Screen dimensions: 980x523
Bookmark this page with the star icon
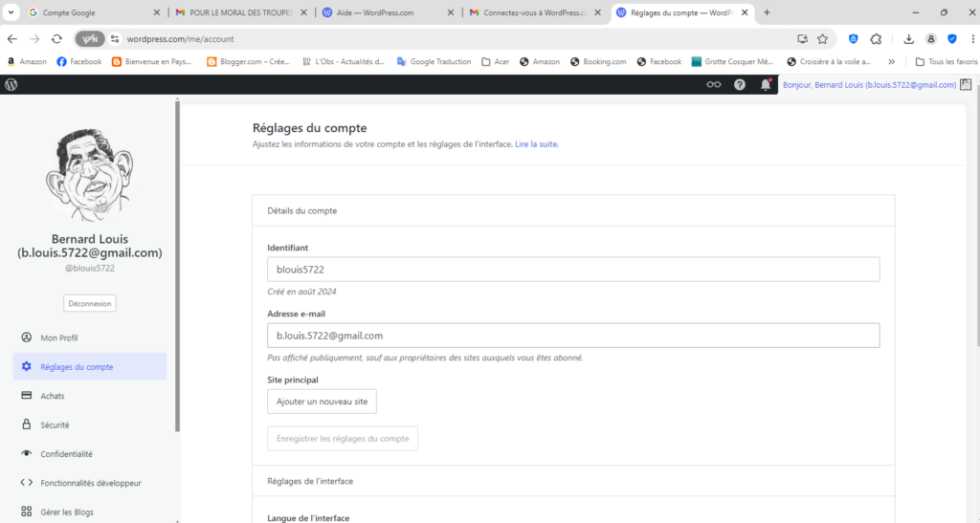pos(822,39)
